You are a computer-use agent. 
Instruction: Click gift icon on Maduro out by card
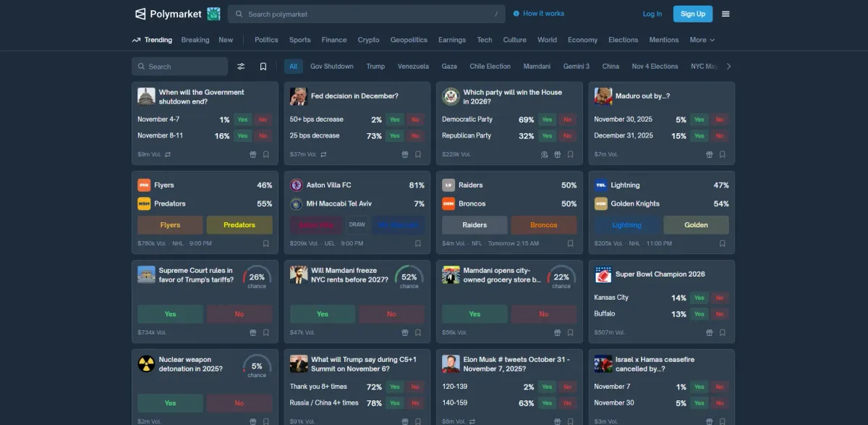710,154
